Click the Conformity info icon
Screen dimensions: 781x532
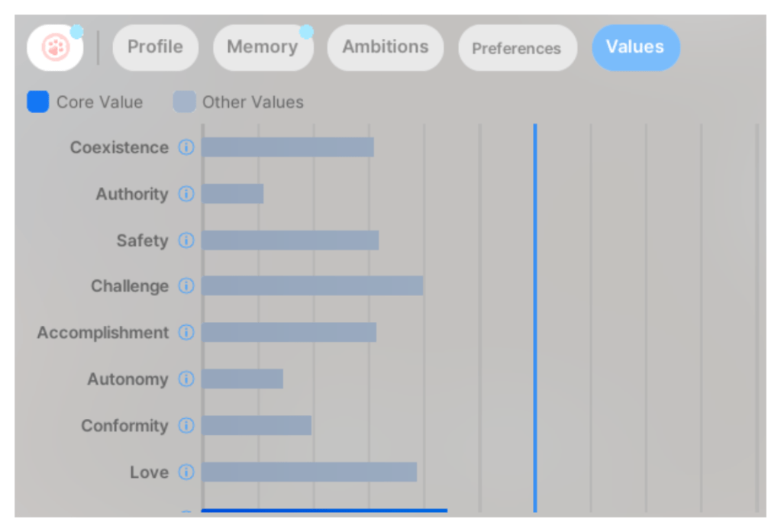[186, 426]
